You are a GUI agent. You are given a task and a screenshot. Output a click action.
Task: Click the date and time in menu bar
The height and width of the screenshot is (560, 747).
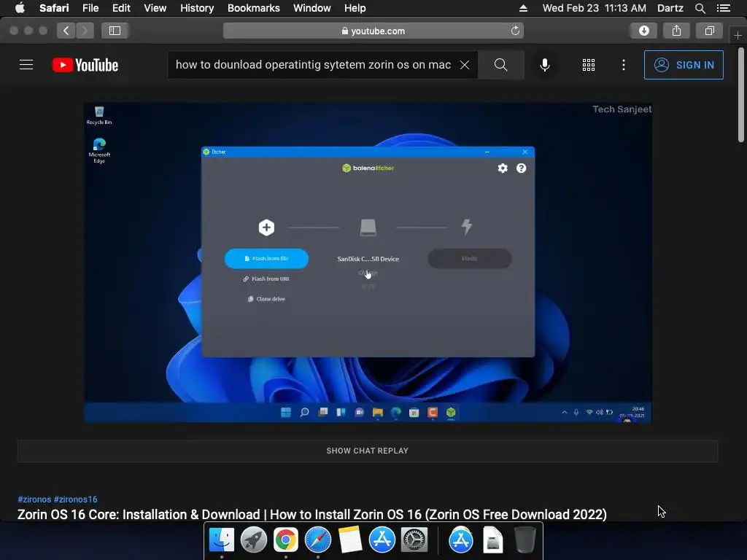[594, 8]
